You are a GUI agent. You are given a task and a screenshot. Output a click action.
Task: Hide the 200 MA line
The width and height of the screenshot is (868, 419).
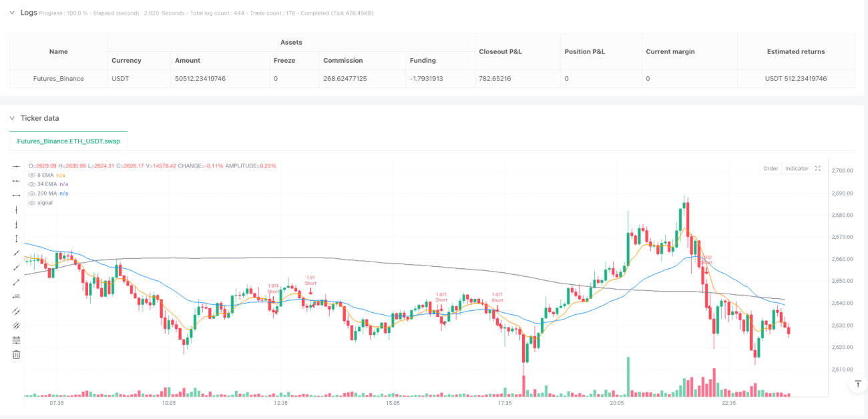[x=31, y=193]
